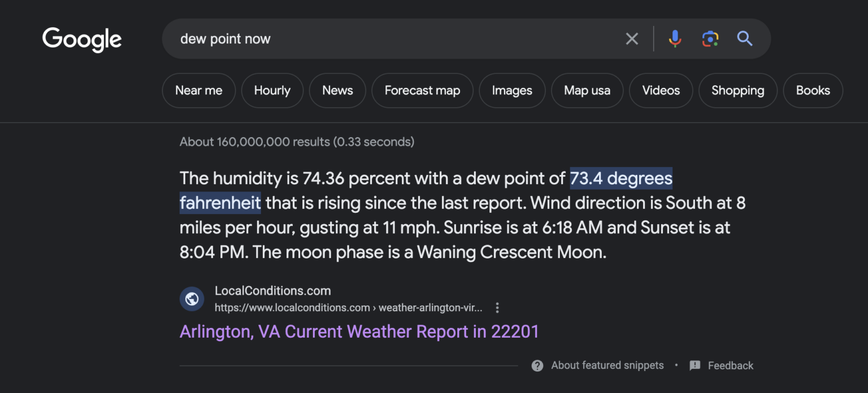
Task: Choose the Forecast map chip
Action: point(422,90)
